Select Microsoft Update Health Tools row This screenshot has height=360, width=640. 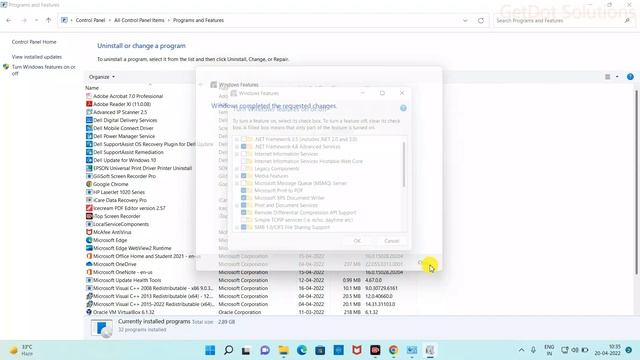pyautogui.click(x=245, y=280)
